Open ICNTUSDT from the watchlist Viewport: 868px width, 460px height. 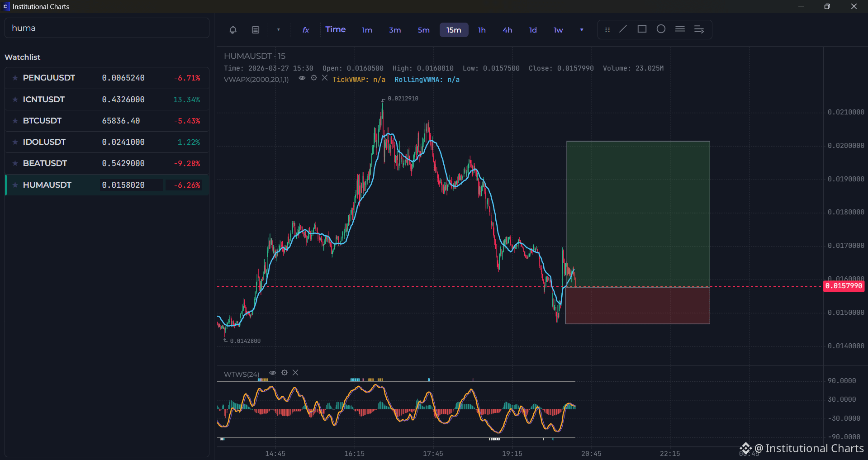coord(107,100)
